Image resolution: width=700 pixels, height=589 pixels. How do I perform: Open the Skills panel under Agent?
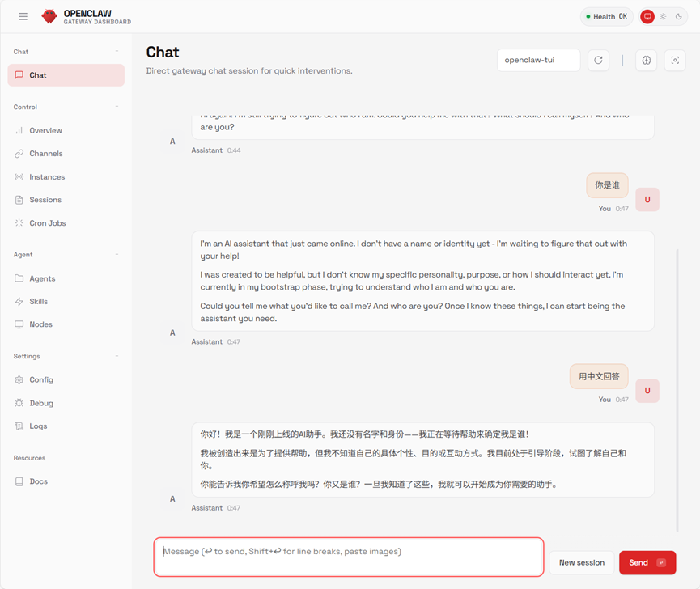(45, 301)
